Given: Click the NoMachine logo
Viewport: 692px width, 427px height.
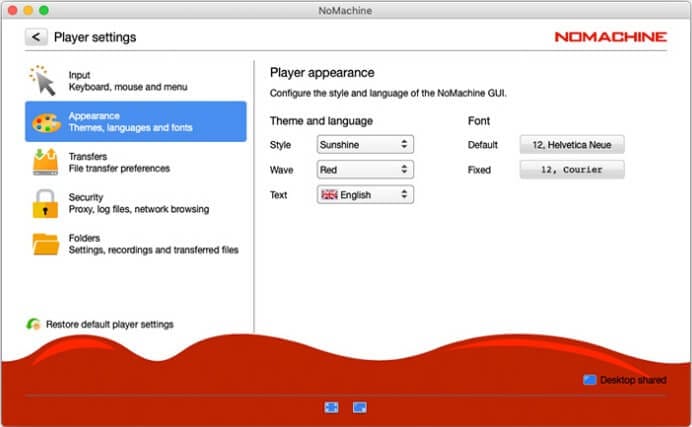Looking at the screenshot, I should point(611,37).
